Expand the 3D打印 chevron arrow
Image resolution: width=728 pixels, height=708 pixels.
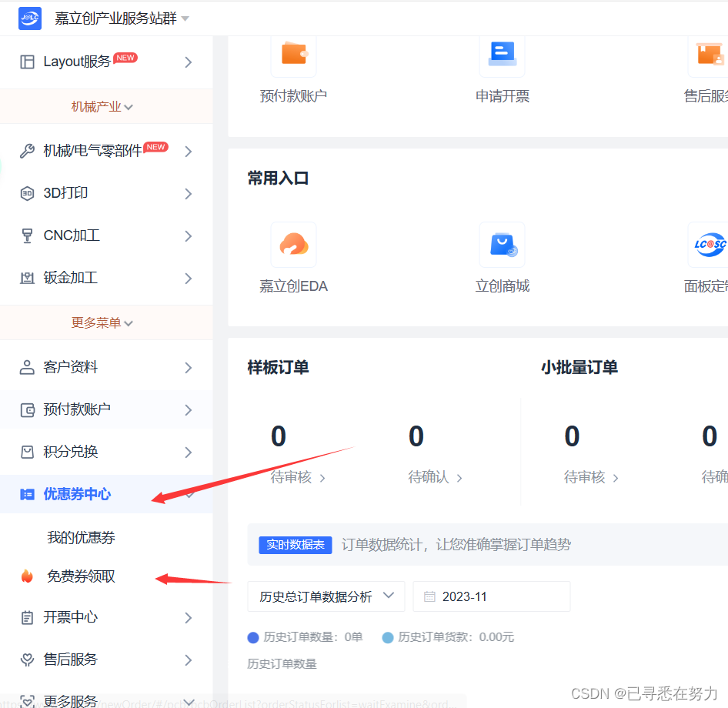[x=188, y=194]
